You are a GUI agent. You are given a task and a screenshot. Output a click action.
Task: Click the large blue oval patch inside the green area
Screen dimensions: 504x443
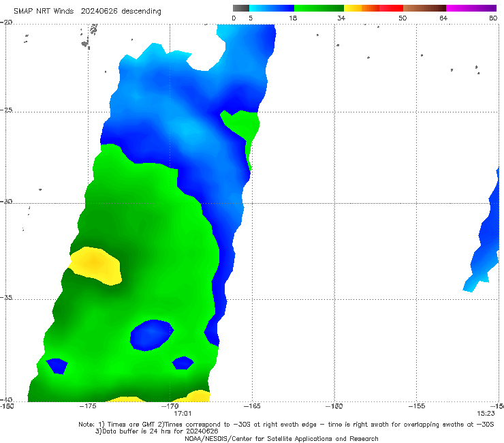[152, 335]
